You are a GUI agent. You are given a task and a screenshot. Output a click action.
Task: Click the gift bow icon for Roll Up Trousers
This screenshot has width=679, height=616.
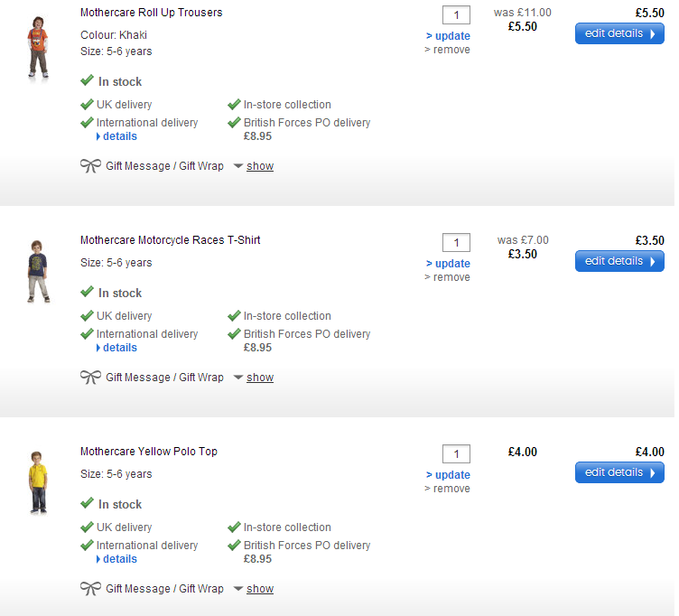[90, 165]
